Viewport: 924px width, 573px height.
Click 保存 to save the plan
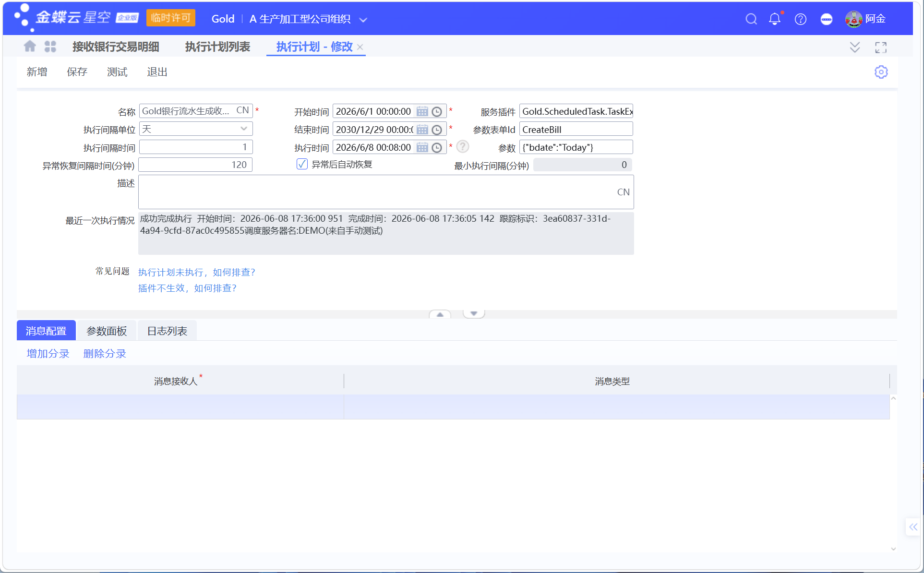click(77, 72)
